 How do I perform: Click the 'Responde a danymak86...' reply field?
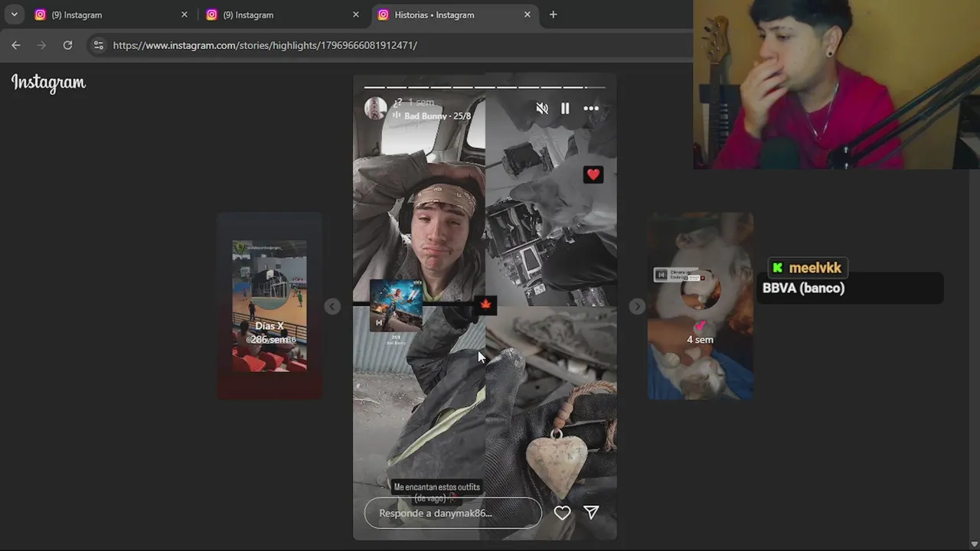click(x=453, y=513)
